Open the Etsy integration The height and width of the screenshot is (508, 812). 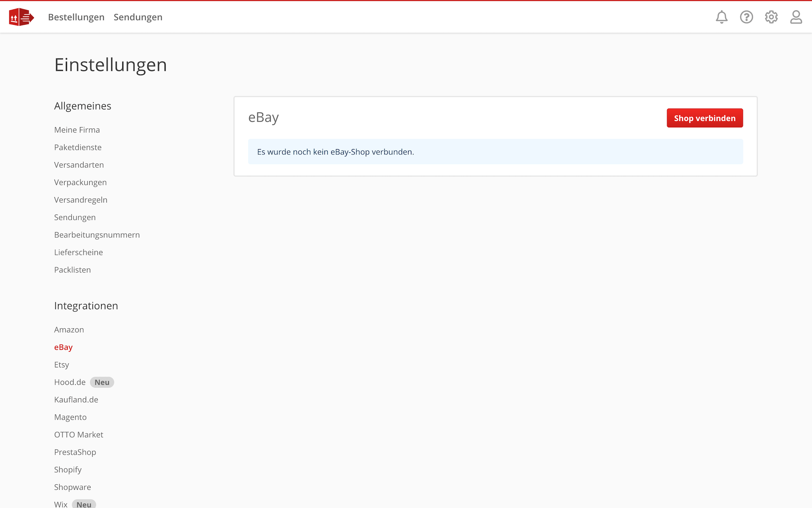pos(61,365)
